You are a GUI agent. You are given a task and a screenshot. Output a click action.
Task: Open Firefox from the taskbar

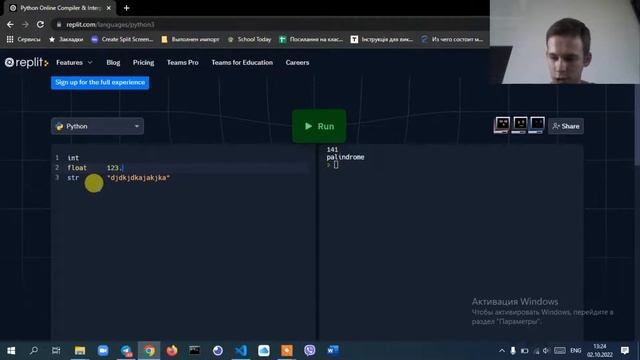[x=172, y=350]
